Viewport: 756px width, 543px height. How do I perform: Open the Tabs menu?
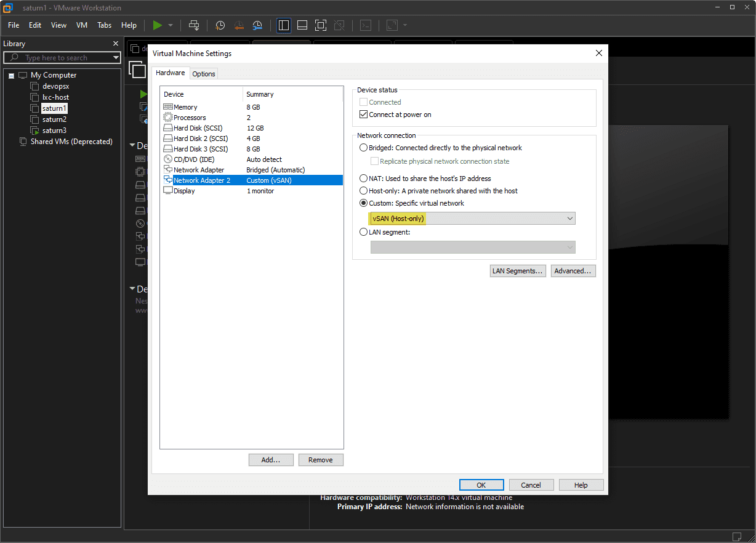pyautogui.click(x=105, y=25)
